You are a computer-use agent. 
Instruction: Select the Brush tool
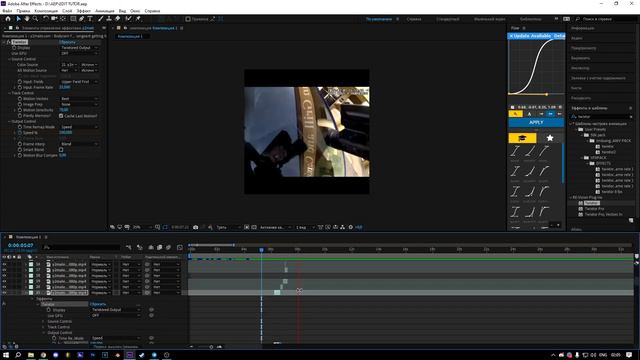pyautogui.click(x=100, y=19)
